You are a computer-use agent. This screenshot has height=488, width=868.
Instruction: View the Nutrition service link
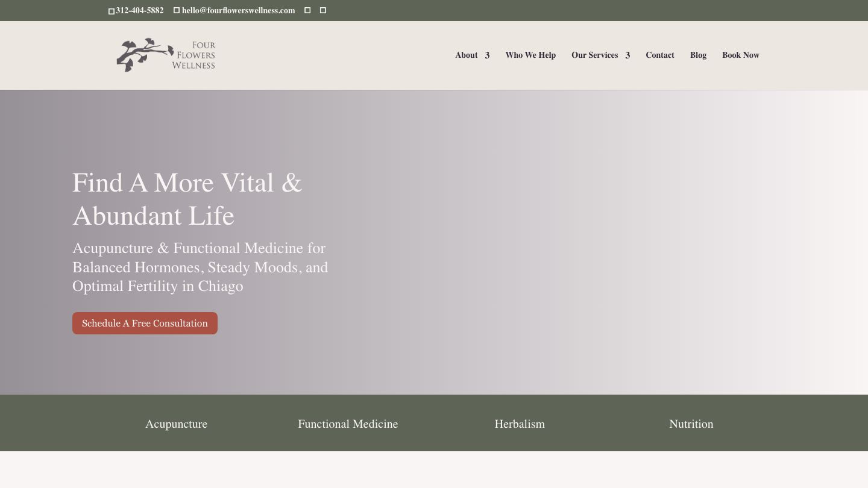[691, 424]
